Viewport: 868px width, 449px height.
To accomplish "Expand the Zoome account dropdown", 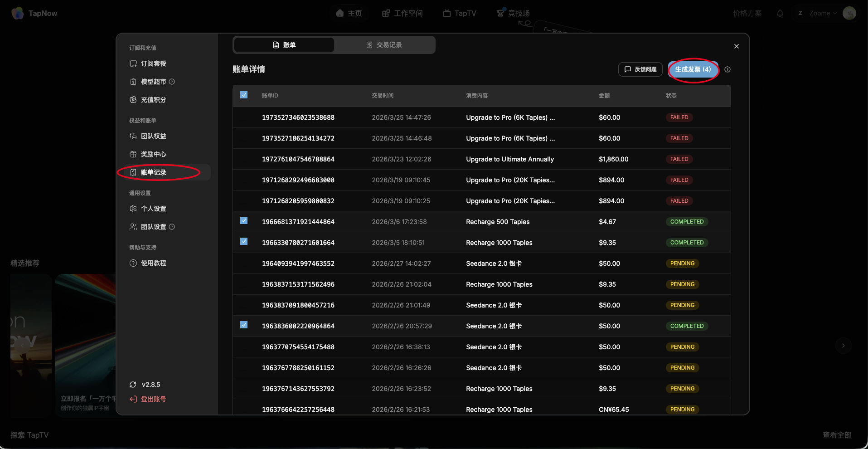I will tap(817, 13).
